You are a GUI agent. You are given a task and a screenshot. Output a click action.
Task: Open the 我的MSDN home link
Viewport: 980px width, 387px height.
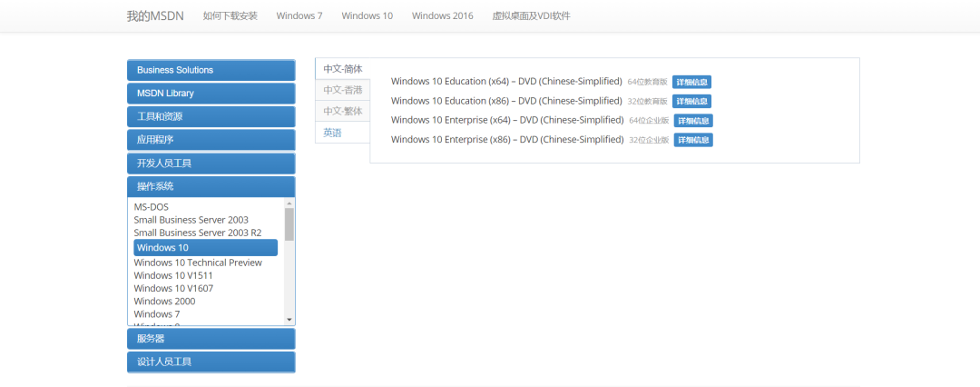pyautogui.click(x=155, y=15)
